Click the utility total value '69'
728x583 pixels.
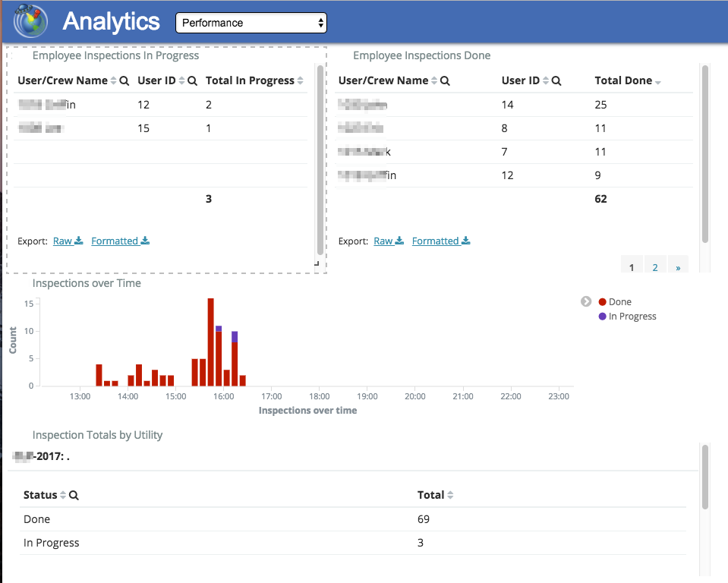click(x=424, y=519)
